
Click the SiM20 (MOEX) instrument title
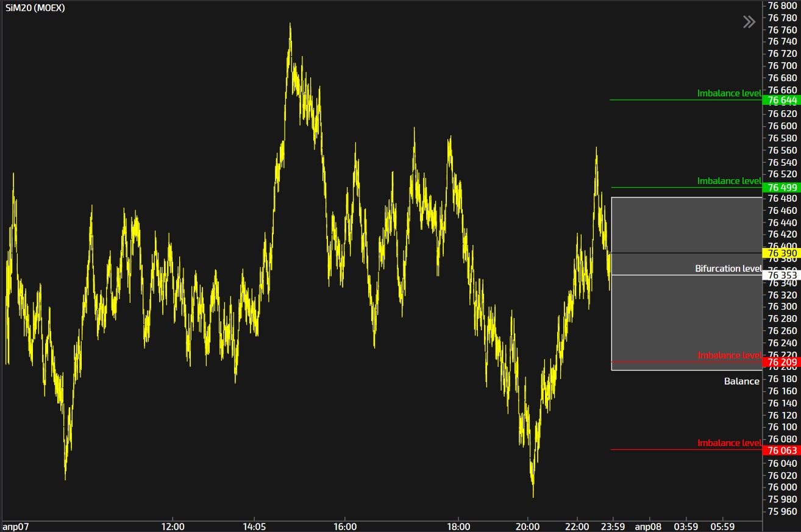(x=35, y=8)
